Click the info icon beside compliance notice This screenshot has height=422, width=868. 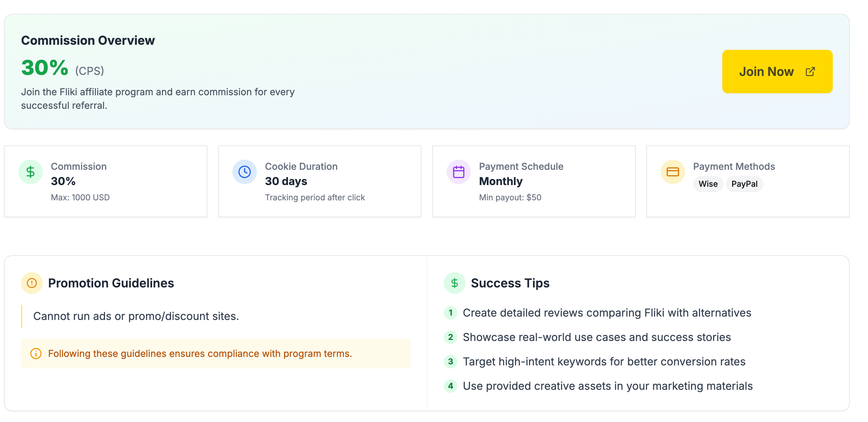click(x=36, y=354)
